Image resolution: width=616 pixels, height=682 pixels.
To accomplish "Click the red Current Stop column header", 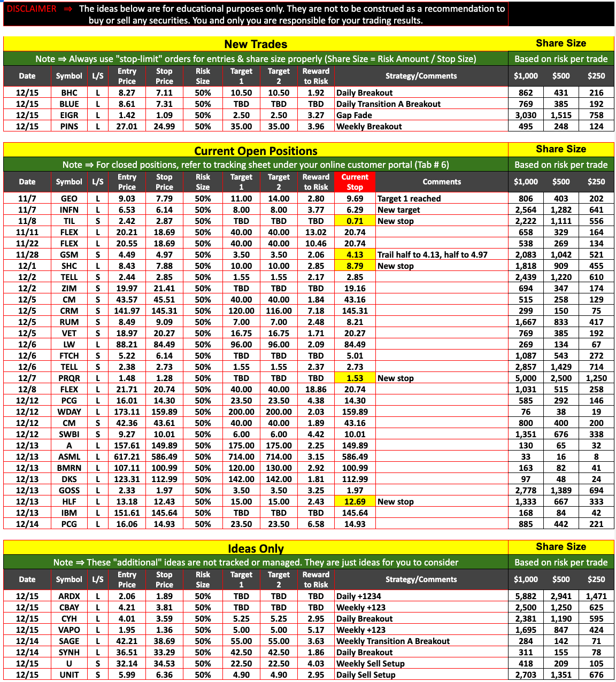I will click(355, 182).
